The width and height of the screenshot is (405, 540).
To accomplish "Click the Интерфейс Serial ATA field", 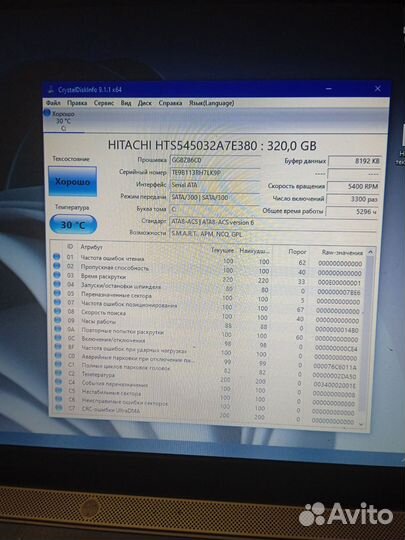I will 215,185.
